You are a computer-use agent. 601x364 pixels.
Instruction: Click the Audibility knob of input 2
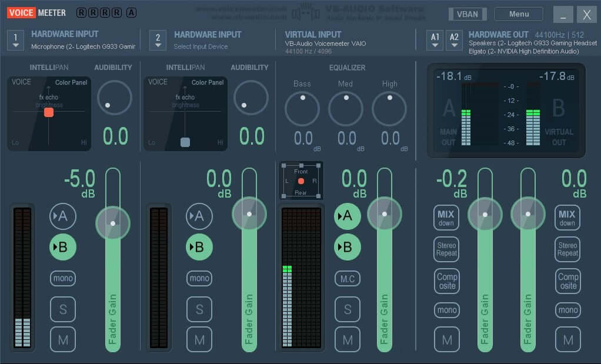click(251, 98)
